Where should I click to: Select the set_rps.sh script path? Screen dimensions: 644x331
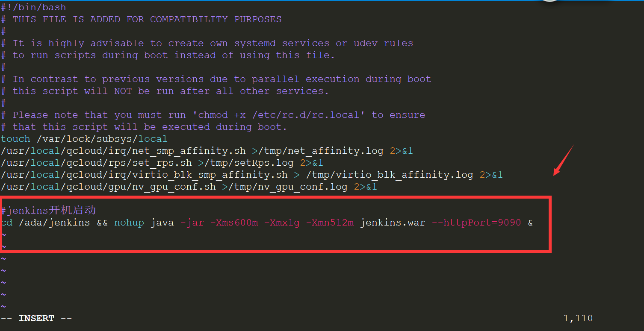[96, 163]
